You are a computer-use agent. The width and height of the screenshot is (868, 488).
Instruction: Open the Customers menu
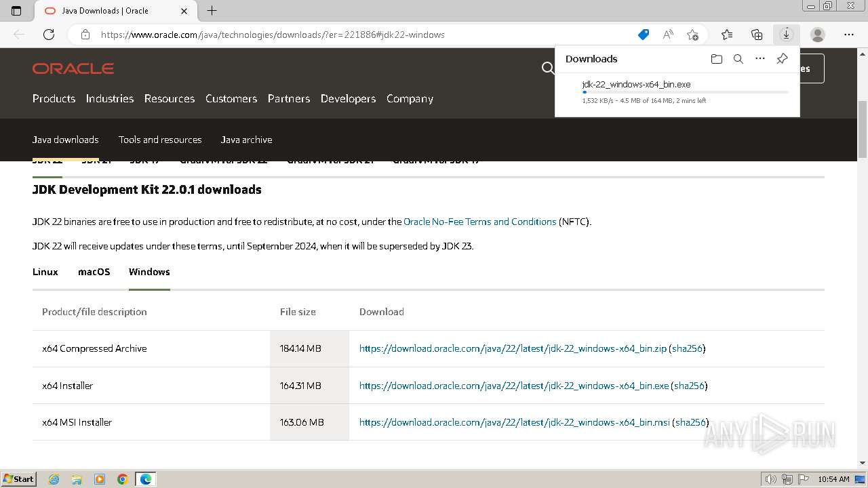pyautogui.click(x=231, y=98)
